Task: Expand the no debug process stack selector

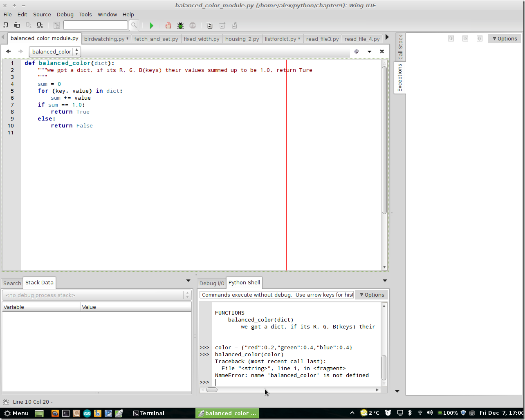Action: click(x=96, y=295)
